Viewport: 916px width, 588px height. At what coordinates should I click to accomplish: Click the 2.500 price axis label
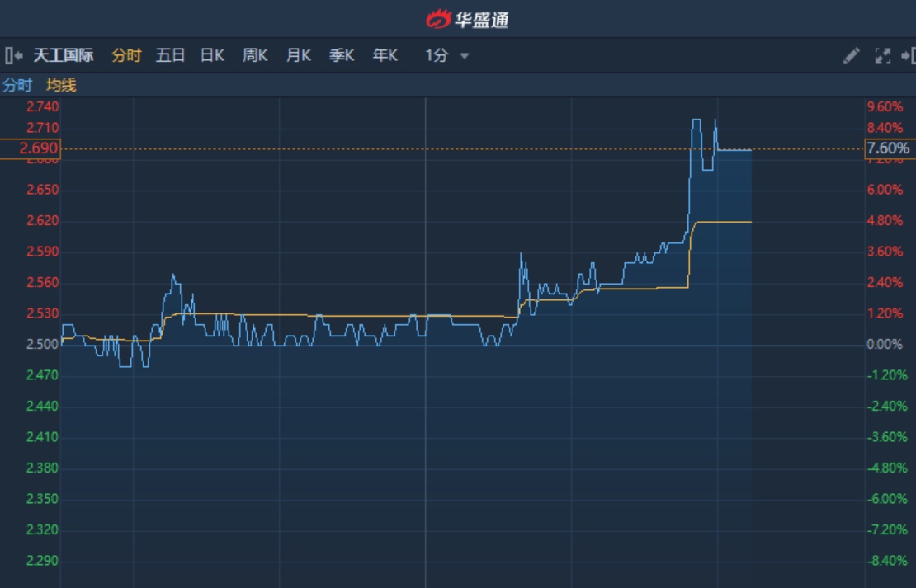tap(43, 345)
